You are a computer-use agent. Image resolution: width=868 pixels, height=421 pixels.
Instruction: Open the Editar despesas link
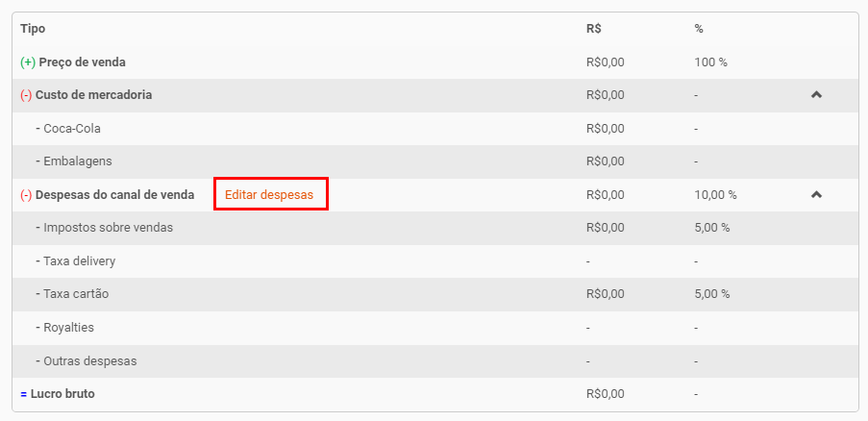point(269,195)
